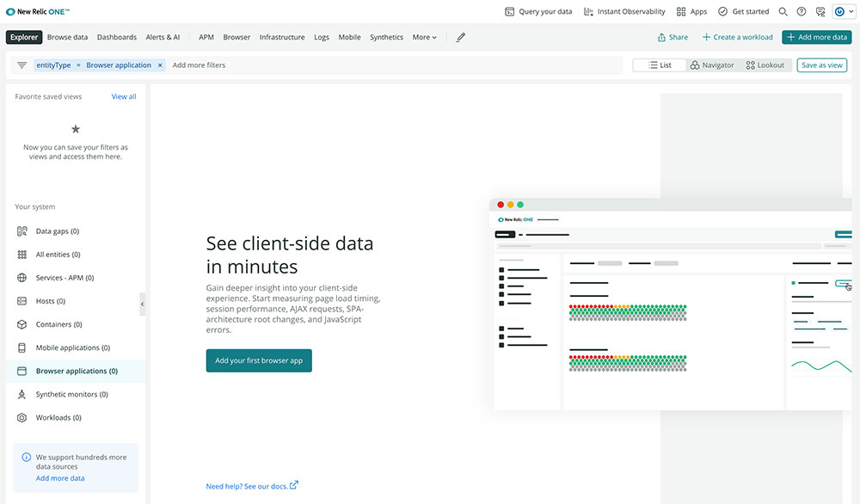The height and width of the screenshot is (504, 860).
Task: Select Browser applications (0)
Action: coord(76,372)
